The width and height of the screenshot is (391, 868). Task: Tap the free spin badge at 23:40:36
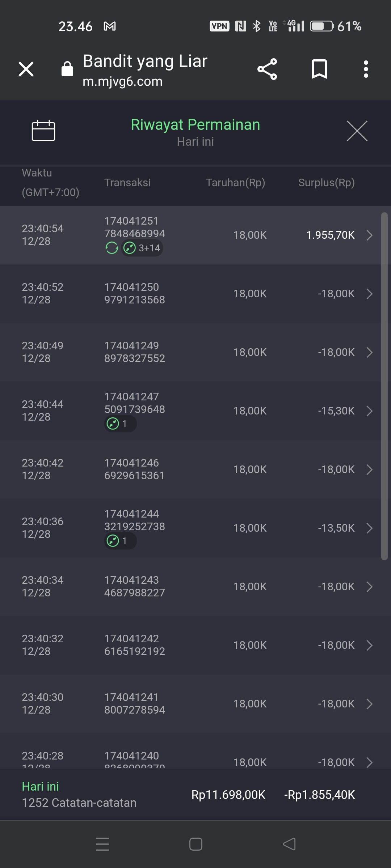point(120,541)
